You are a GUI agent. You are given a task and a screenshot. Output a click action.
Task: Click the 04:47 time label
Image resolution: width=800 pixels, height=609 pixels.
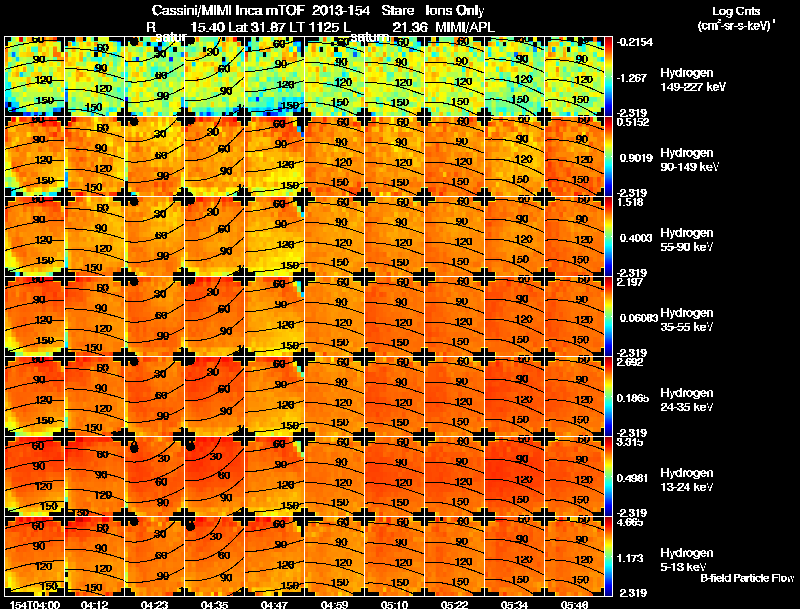274,604
